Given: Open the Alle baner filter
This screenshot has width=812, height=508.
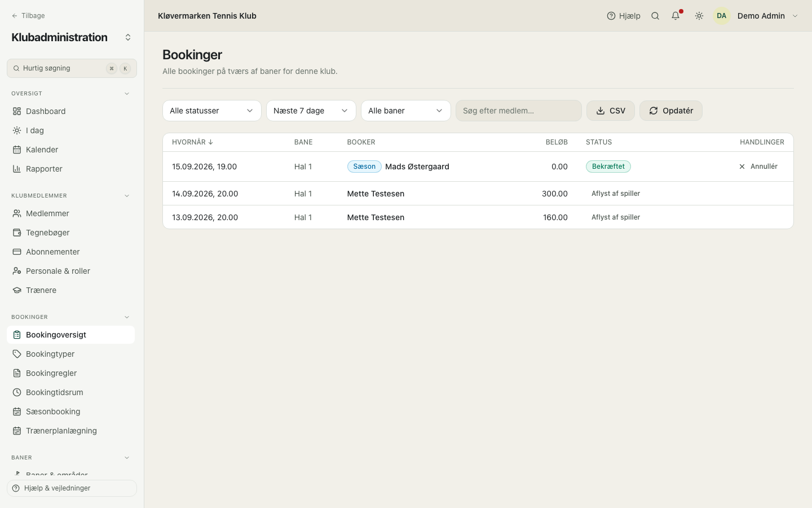Looking at the screenshot, I should point(406,111).
